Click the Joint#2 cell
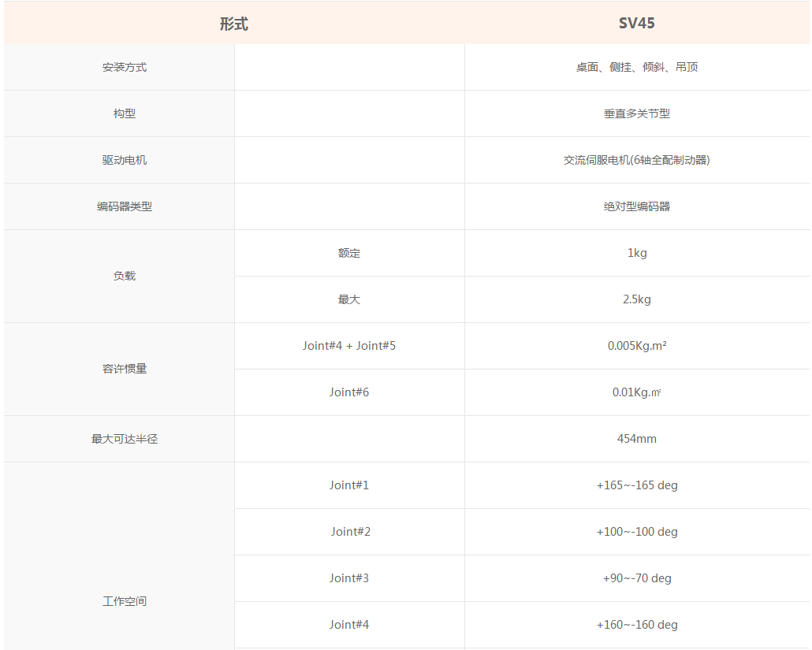Screen dimensions: 812x650 (351, 532)
